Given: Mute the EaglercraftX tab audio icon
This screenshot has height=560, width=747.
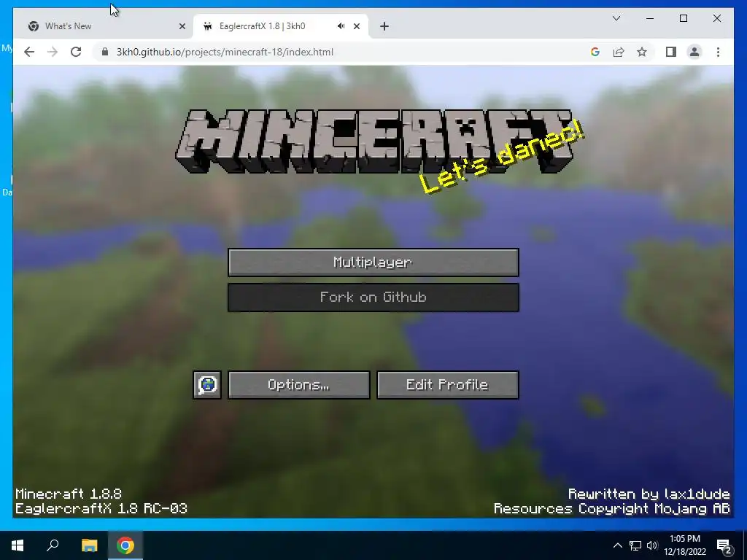Looking at the screenshot, I should (x=341, y=26).
